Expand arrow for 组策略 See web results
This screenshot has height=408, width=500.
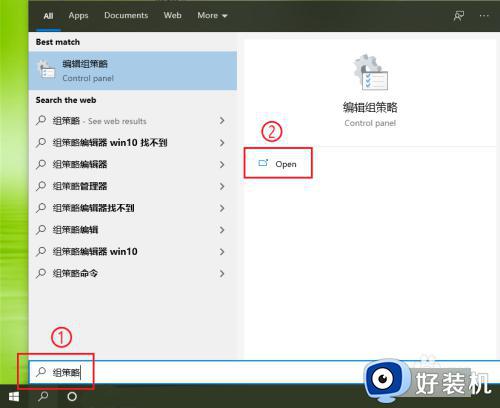coord(222,121)
